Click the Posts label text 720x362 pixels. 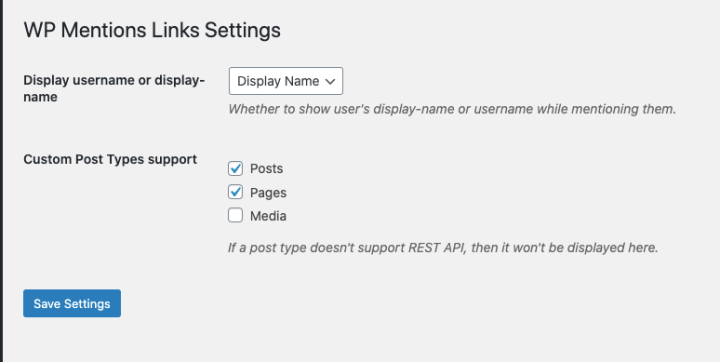[266, 169]
